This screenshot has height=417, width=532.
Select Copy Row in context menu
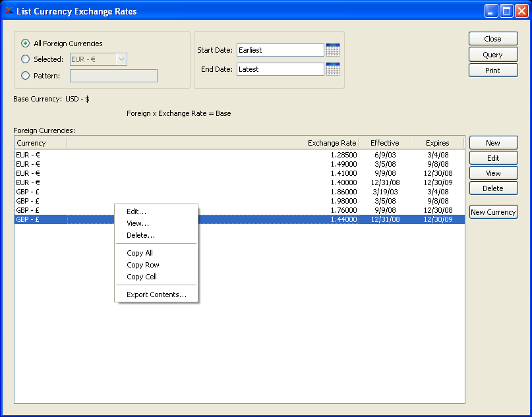pyautogui.click(x=143, y=265)
